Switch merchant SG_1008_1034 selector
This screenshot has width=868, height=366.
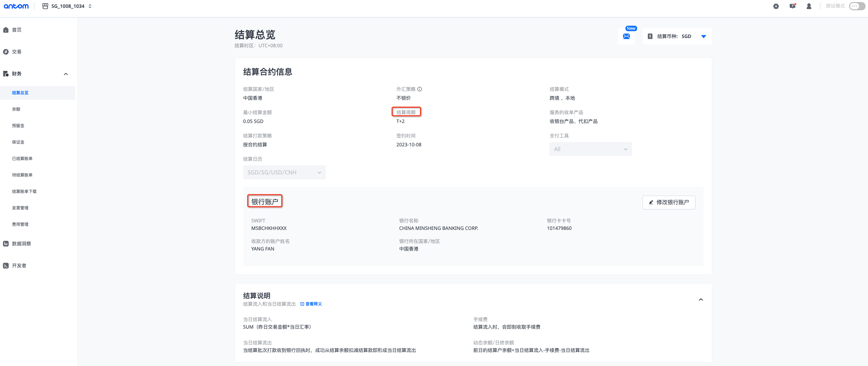point(68,6)
